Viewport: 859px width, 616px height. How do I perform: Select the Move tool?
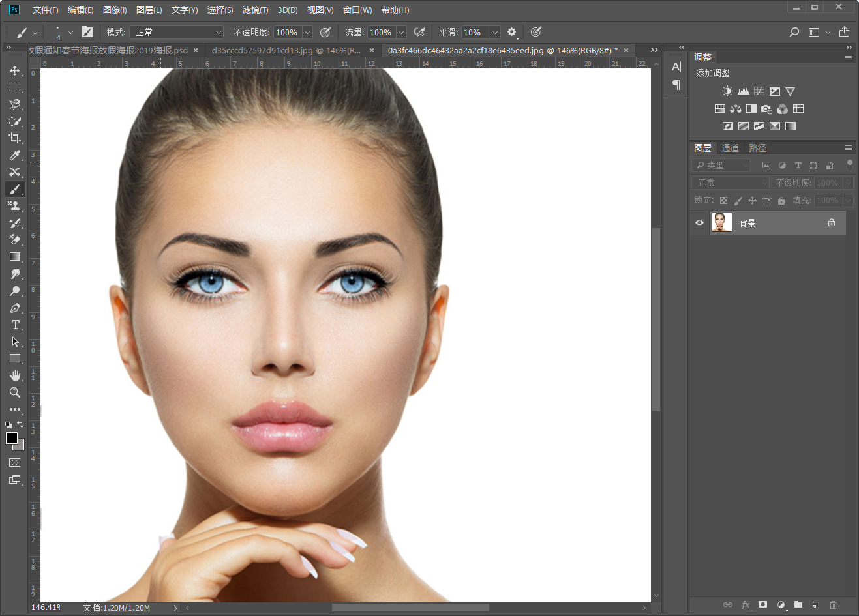pyautogui.click(x=14, y=70)
